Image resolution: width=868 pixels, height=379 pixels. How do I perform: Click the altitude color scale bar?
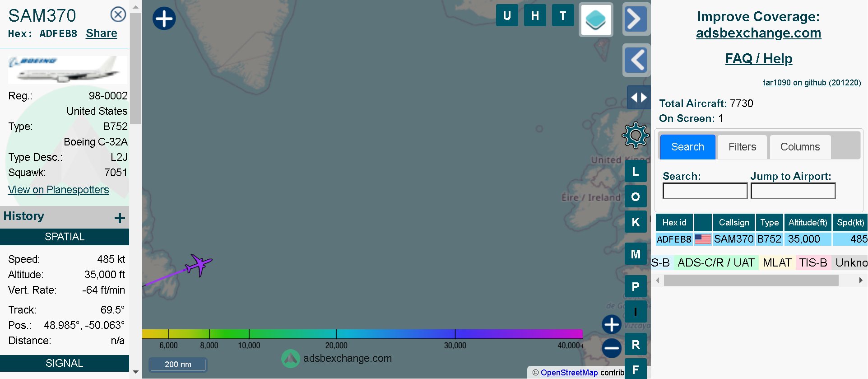point(362,334)
